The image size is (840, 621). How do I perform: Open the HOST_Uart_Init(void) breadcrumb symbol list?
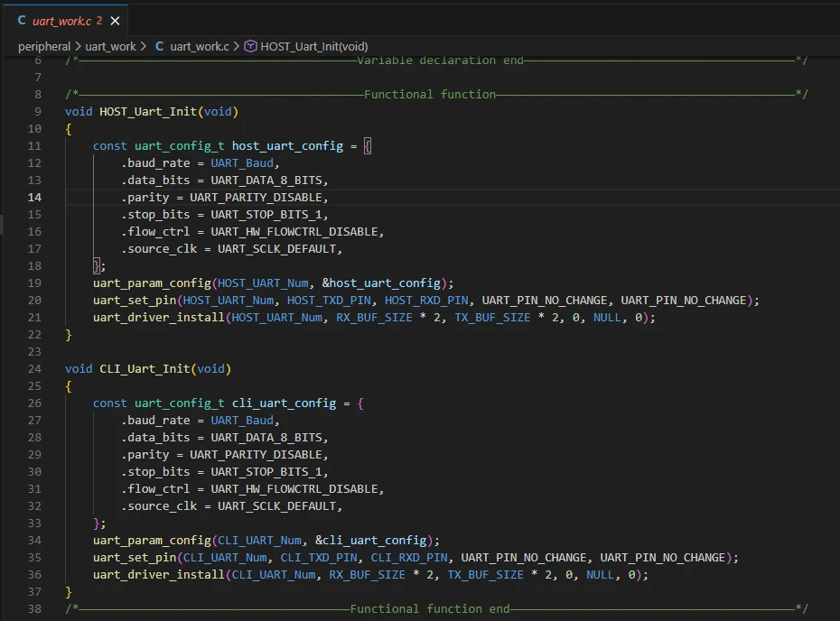click(313, 46)
